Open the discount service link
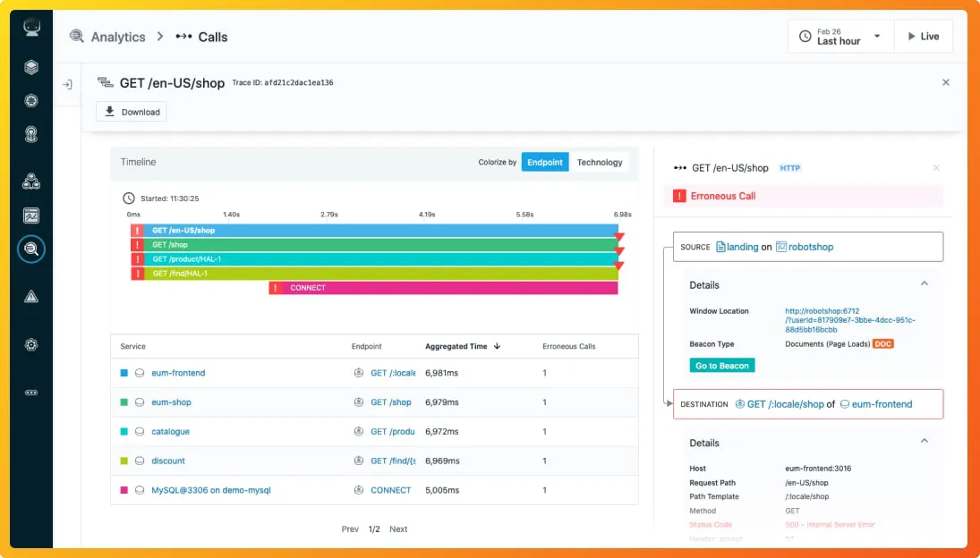Image resolution: width=980 pixels, height=558 pixels. pos(168,461)
